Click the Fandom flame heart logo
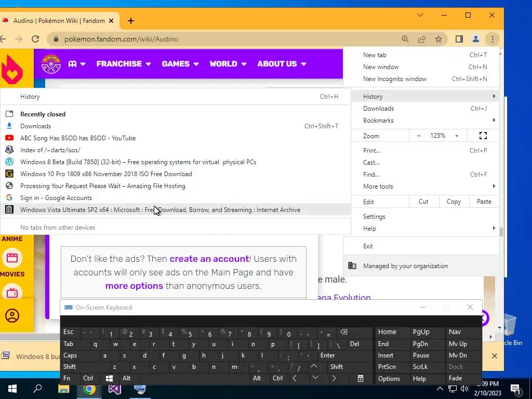Image resolution: width=532 pixels, height=399 pixels. [x=12, y=70]
